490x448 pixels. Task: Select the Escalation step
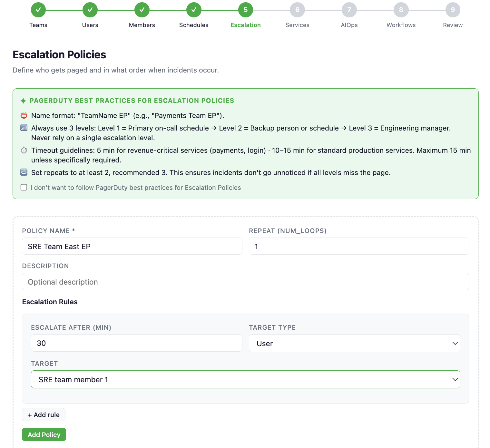click(246, 10)
